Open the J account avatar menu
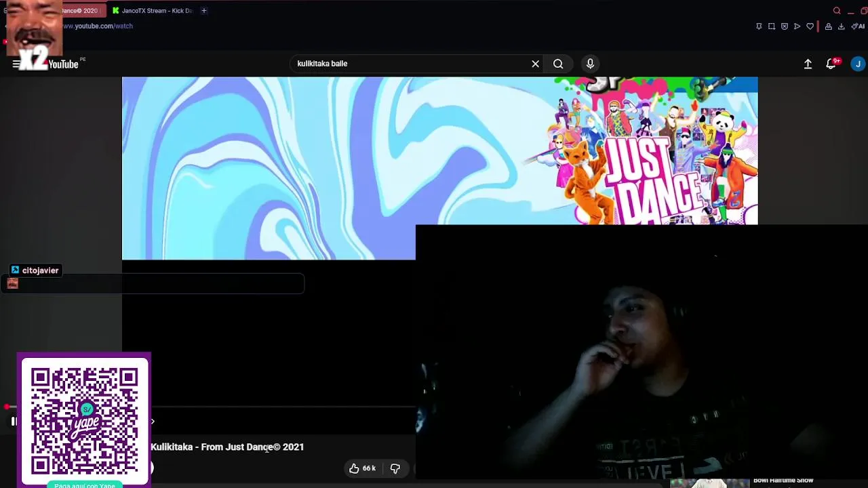This screenshot has height=488, width=868. tap(858, 64)
